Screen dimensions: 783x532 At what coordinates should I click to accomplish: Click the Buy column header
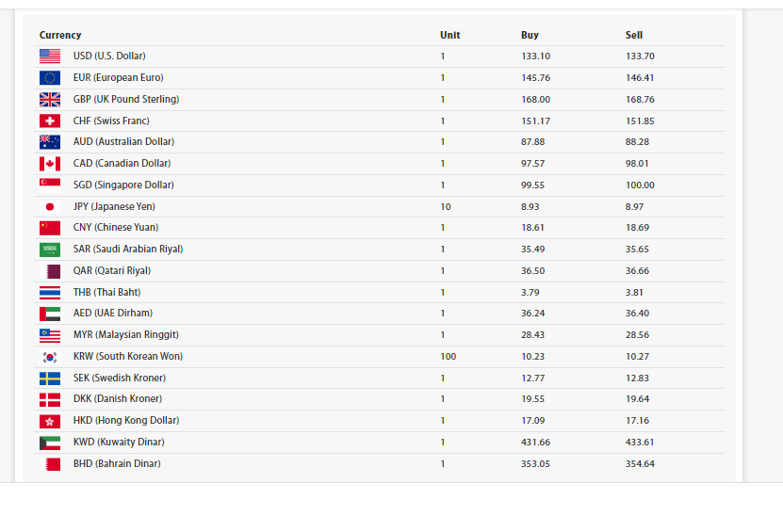[x=530, y=35]
